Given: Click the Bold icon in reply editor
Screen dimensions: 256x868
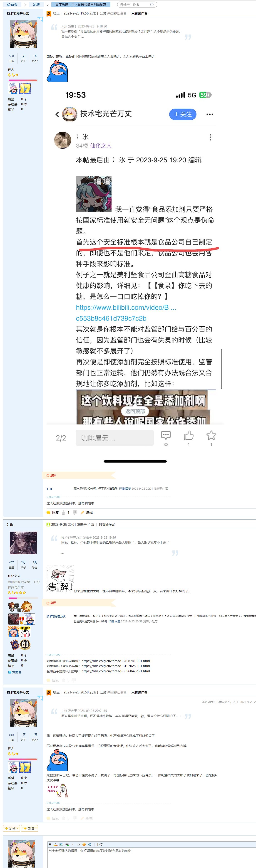Looking at the screenshot, I should tap(50, 844).
